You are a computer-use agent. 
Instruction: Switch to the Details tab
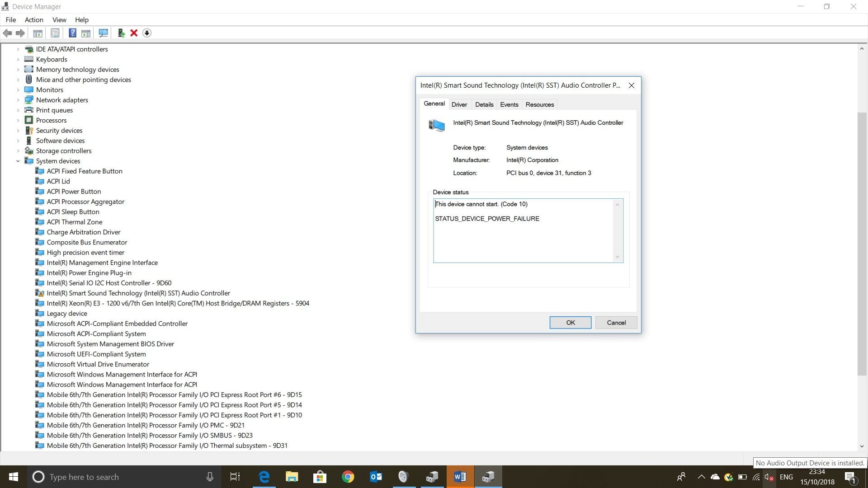click(x=484, y=104)
